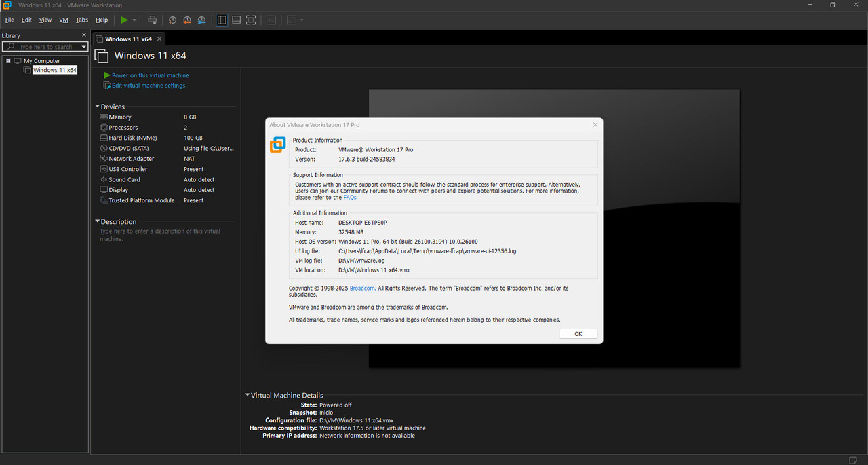Collapse the Devices section
This screenshot has height=465, width=868.
point(98,107)
